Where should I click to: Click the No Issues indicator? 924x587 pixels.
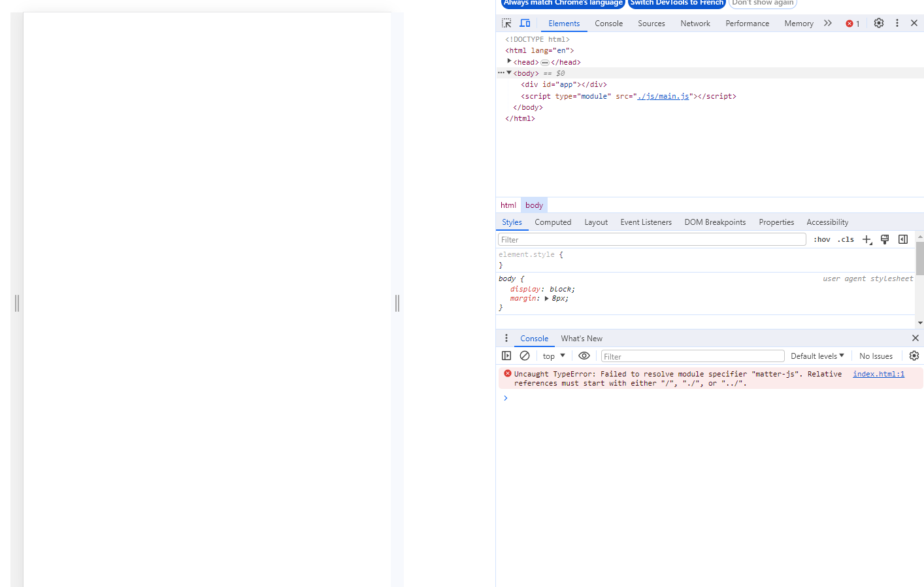[x=876, y=356]
